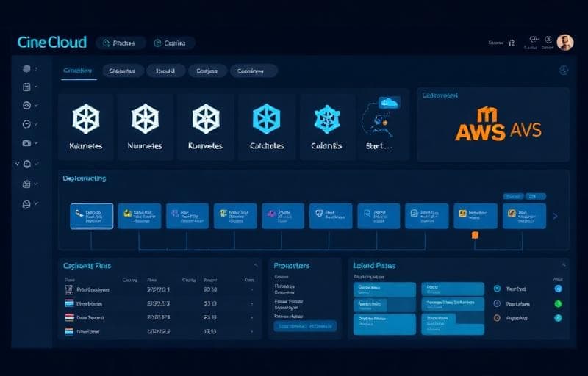Open the user avatar profile menu
The width and height of the screenshot is (588, 376).
(564, 43)
